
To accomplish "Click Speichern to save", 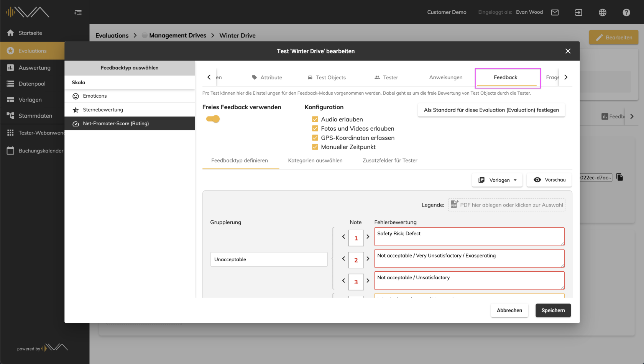I will [553, 311].
